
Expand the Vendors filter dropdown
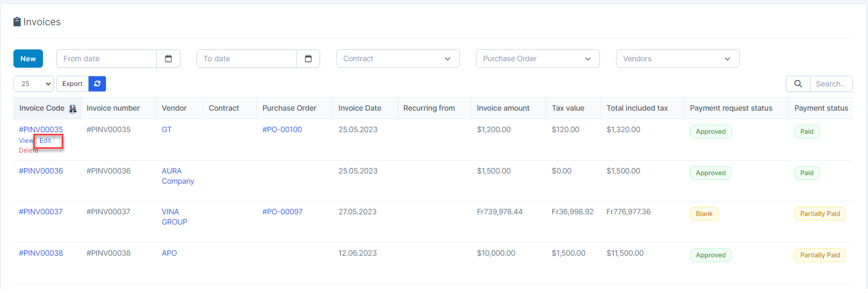tap(677, 59)
